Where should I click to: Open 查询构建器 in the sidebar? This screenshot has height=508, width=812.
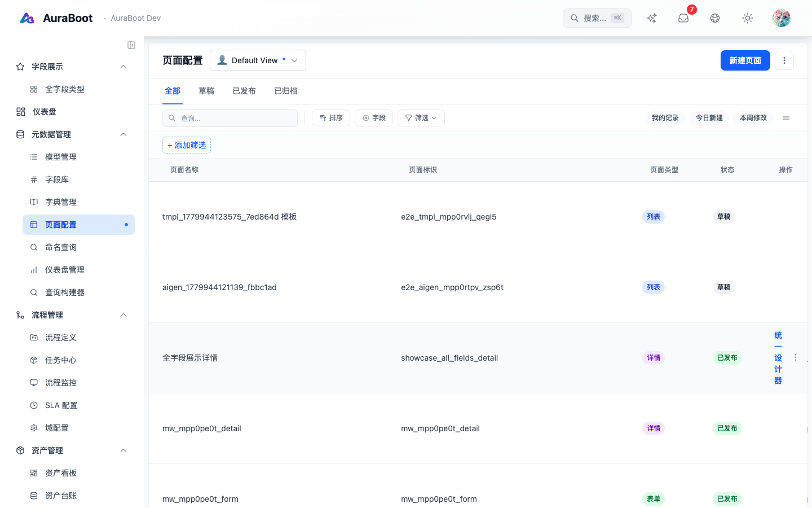pos(78,292)
